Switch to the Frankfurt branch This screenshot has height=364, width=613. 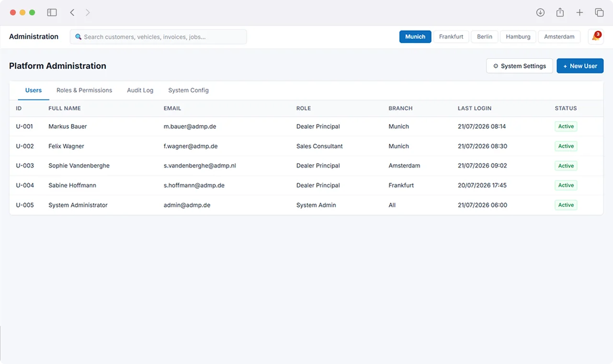point(451,37)
